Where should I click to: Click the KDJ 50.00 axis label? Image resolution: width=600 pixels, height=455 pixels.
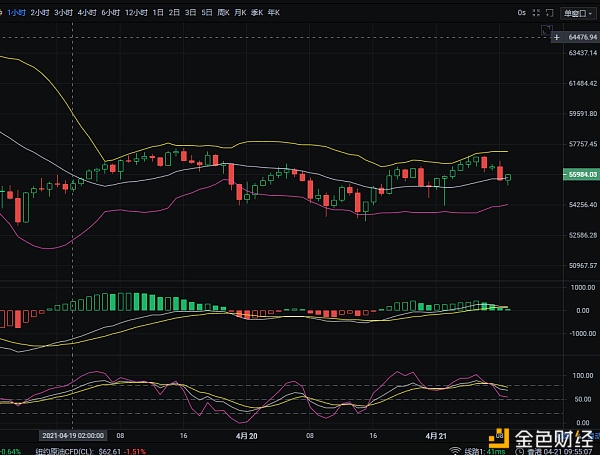coord(583,399)
